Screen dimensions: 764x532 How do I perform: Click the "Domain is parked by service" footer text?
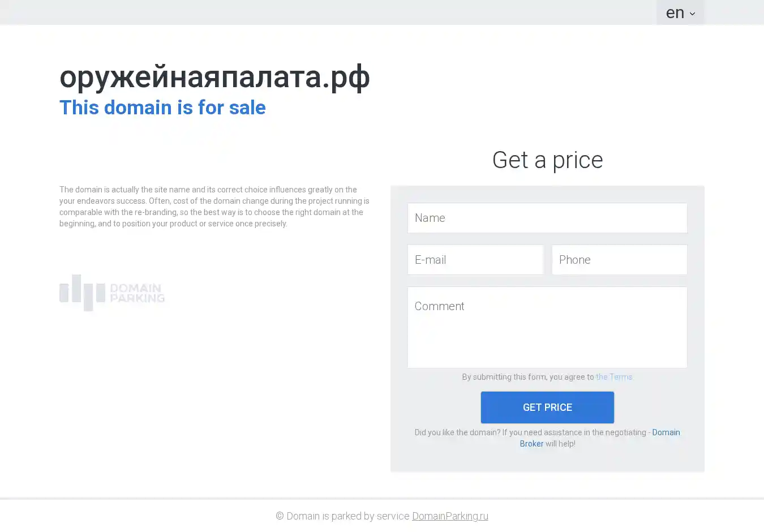(342, 516)
